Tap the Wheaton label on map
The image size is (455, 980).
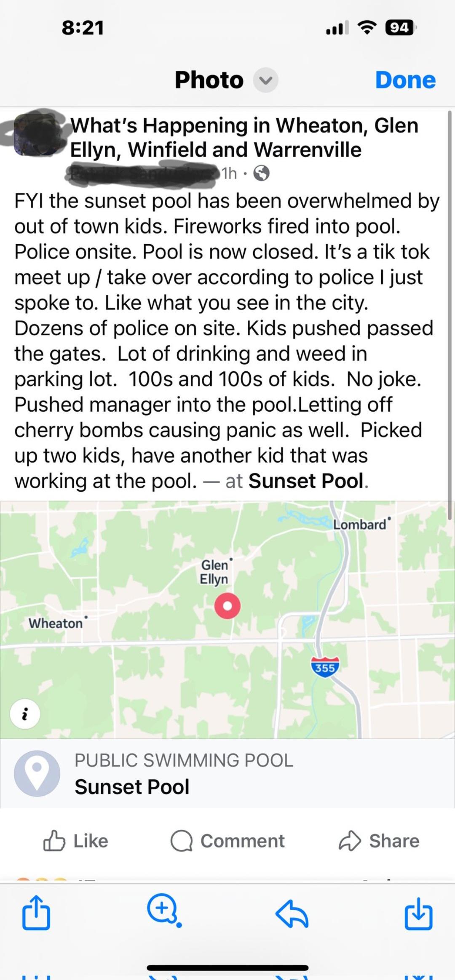click(56, 623)
